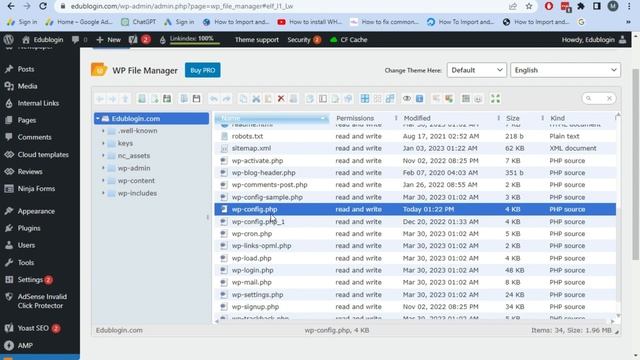Click Howdy, Edublogin account link
The height and width of the screenshot is (360, 640).
tap(594, 40)
